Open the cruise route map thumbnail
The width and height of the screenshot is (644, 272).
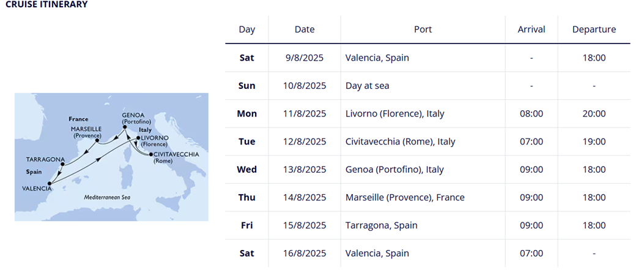pyautogui.click(x=111, y=157)
